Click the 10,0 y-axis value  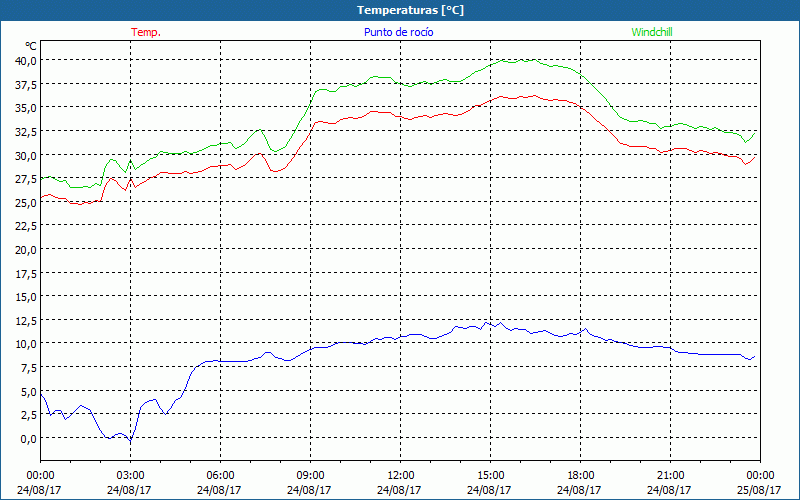pos(27,344)
